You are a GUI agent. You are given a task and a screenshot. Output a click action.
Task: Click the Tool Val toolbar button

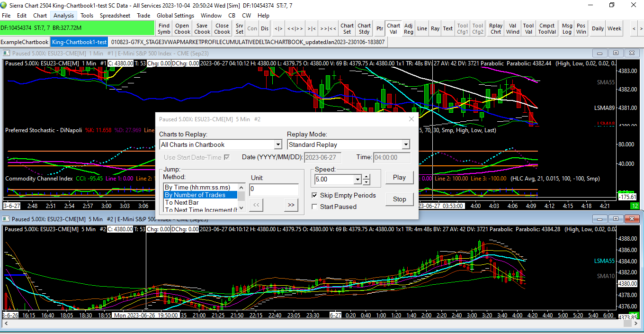click(528, 28)
